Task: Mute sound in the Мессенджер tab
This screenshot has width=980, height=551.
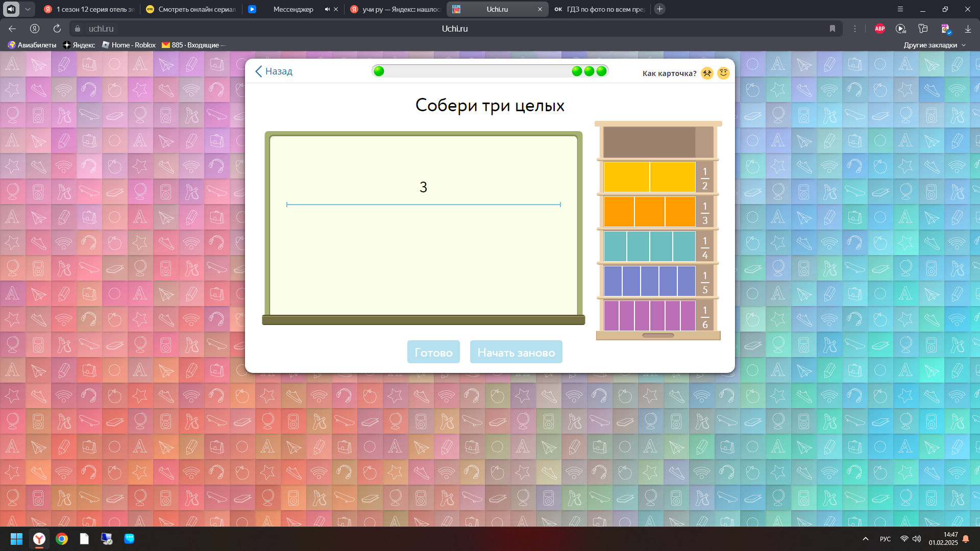Action: [327, 9]
